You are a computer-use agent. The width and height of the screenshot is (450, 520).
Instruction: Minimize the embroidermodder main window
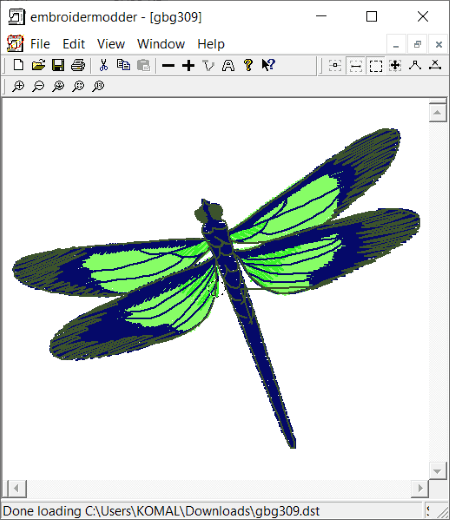pos(321,16)
